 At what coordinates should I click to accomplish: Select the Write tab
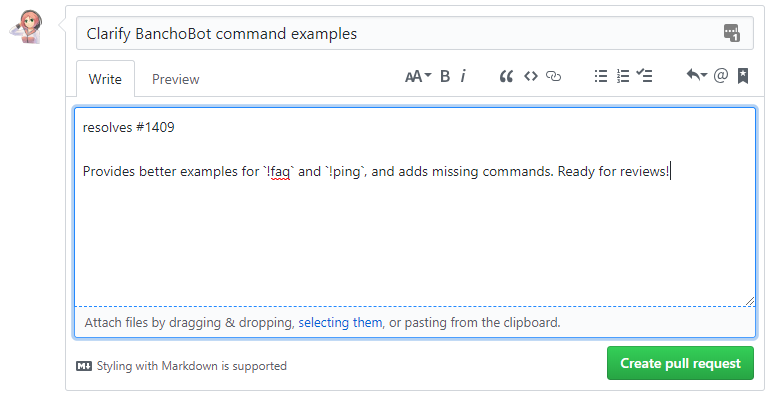click(105, 79)
